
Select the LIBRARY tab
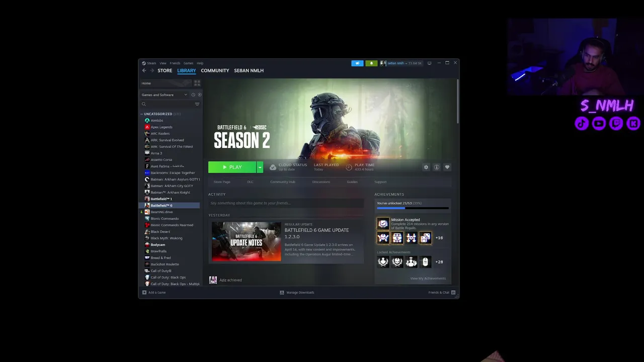tap(186, 70)
